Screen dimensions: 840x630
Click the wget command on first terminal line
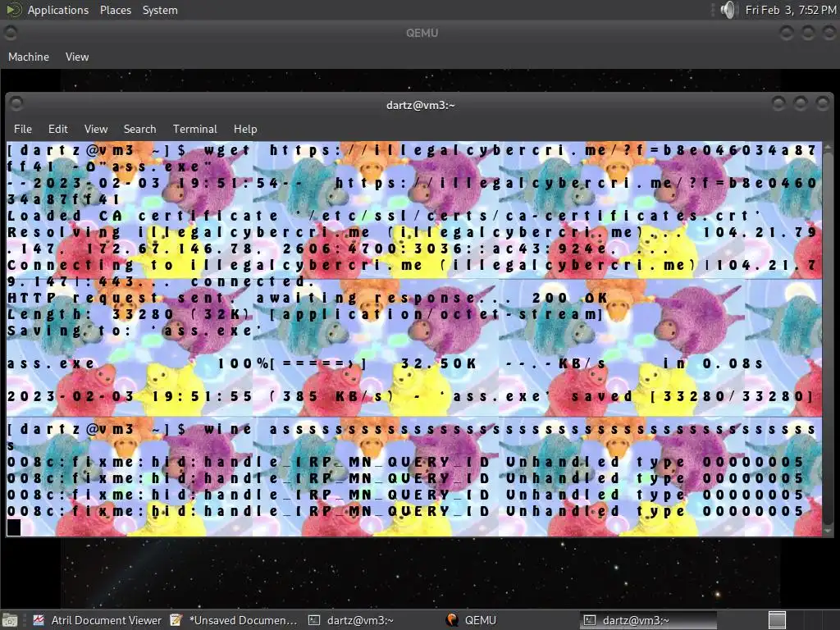(x=413, y=158)
